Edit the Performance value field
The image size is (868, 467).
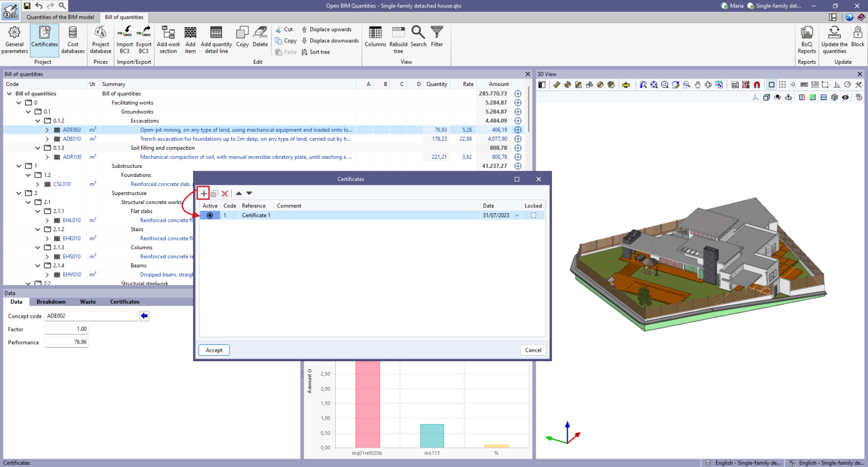point(67,342)
